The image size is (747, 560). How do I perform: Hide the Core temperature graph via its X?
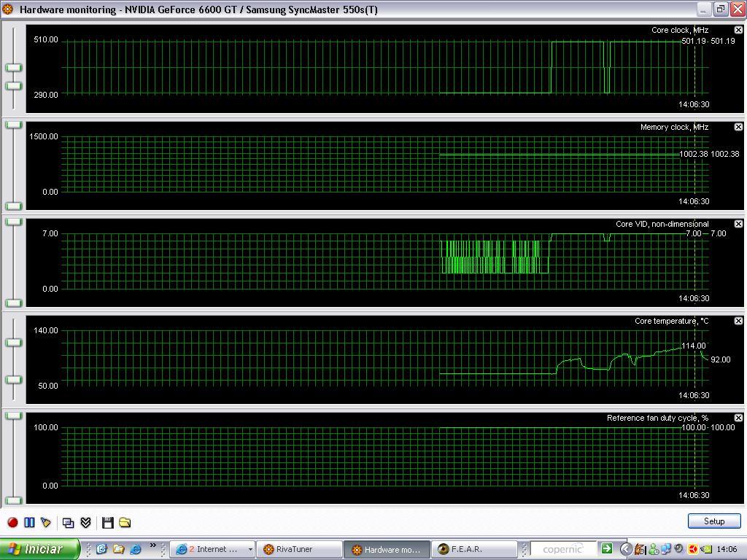(738, 321)
